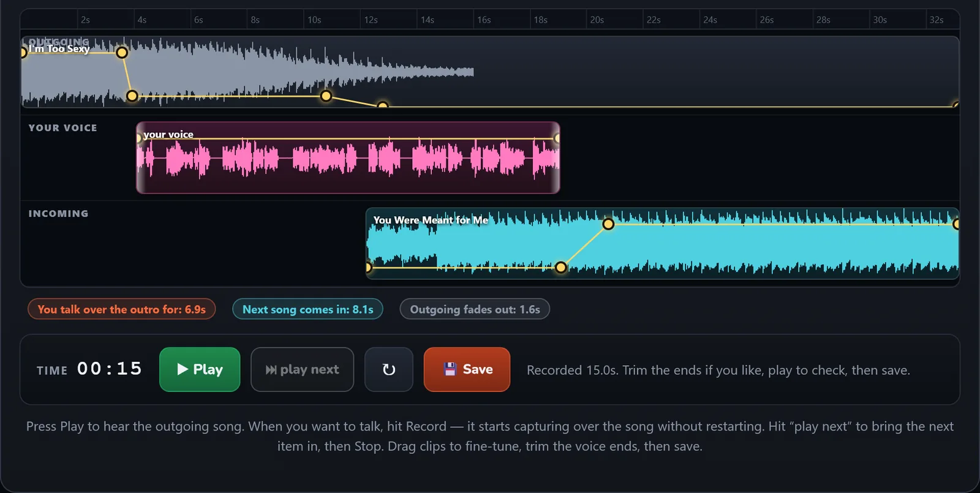The height and width of the screenshot is (493, 980).
Task: Select the 'You Were Meant for Me' clip
Action: (x=662, y=243)
